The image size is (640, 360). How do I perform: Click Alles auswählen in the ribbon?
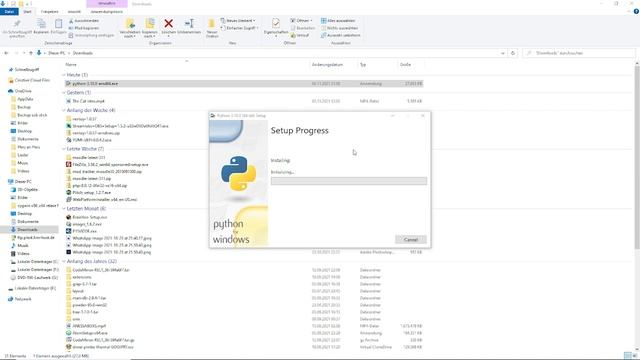click(338, 20)
